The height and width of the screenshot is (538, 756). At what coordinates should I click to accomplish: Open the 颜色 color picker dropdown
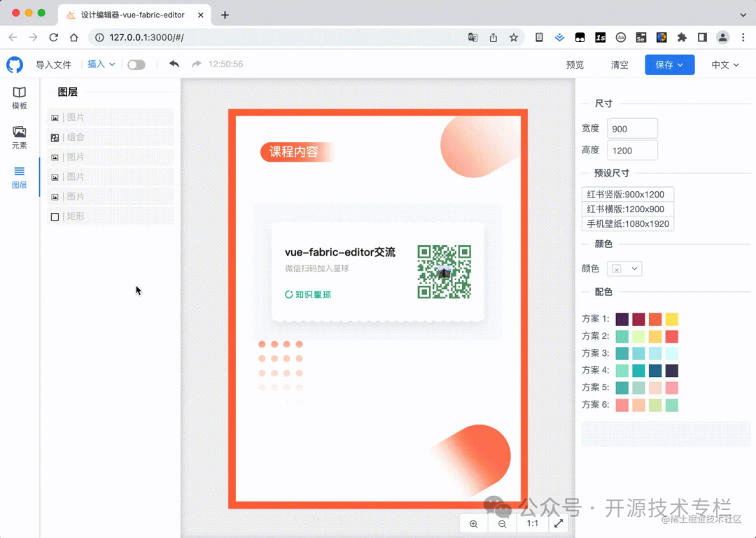coord(625,269)
